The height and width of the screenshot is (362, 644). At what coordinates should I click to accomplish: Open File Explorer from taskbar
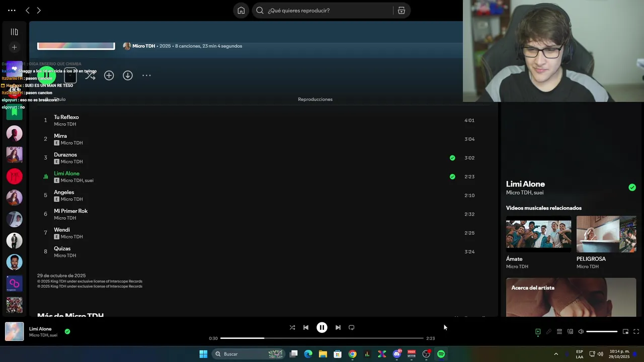[323, 354]
